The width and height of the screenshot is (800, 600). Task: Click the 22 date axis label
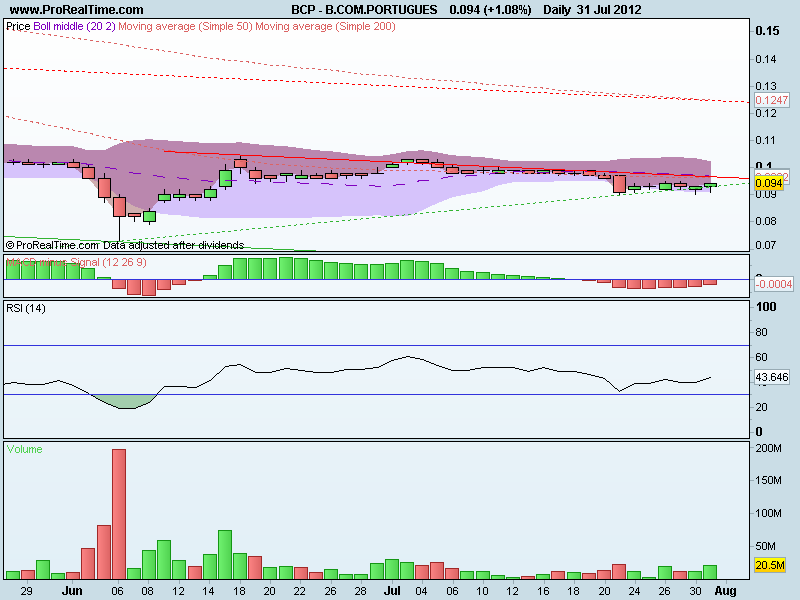pyautogui.click(x=299, y=591)
